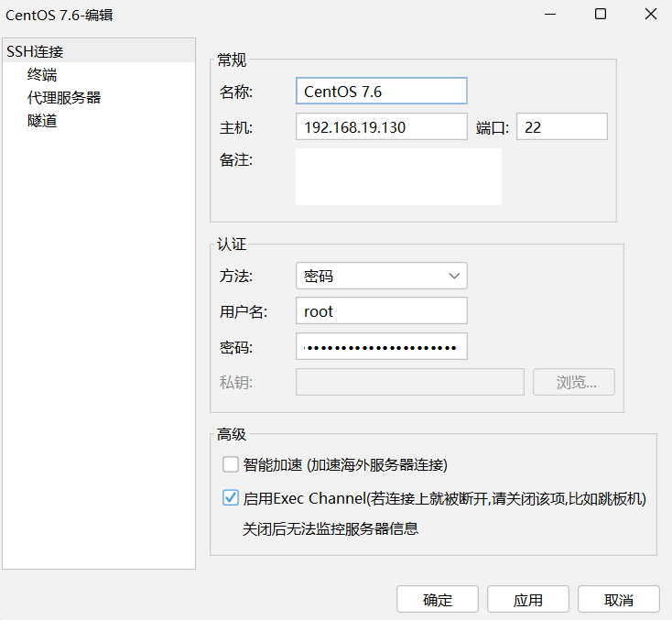Click the 高级 group heading
This screenshot has height=620, width=672.
(232, 434)
